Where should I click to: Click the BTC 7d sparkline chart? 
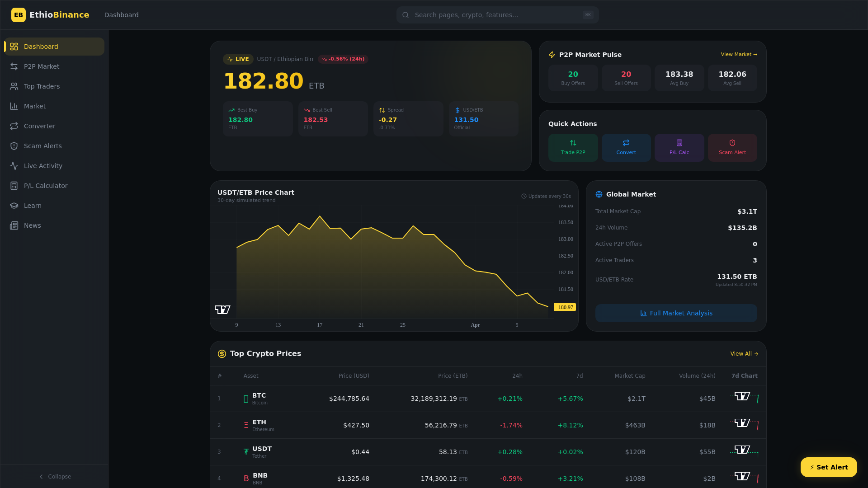(x=744, y=398)
